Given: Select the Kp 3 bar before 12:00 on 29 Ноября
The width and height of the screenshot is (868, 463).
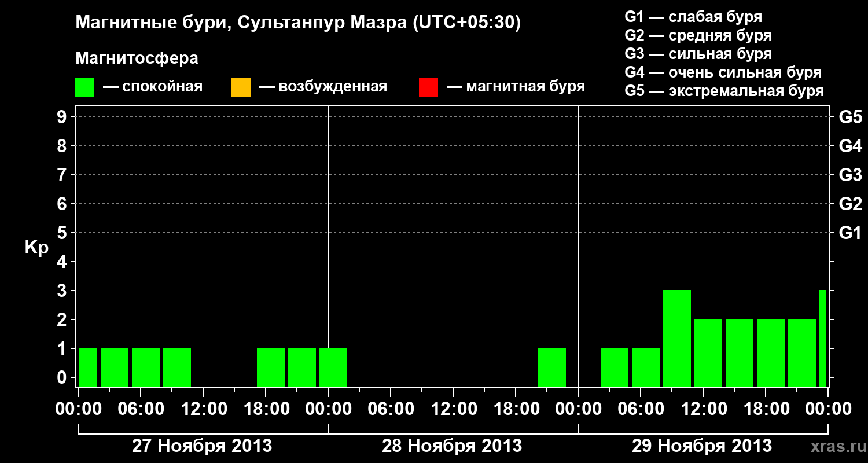Looking at the screenshot, I should point(677,338).
